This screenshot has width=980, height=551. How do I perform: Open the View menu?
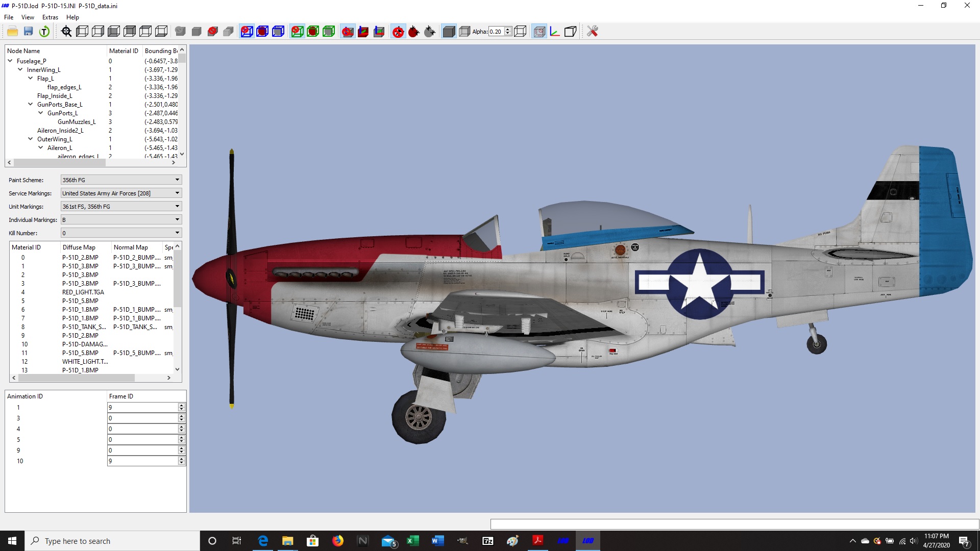click(x=28, y=17)
